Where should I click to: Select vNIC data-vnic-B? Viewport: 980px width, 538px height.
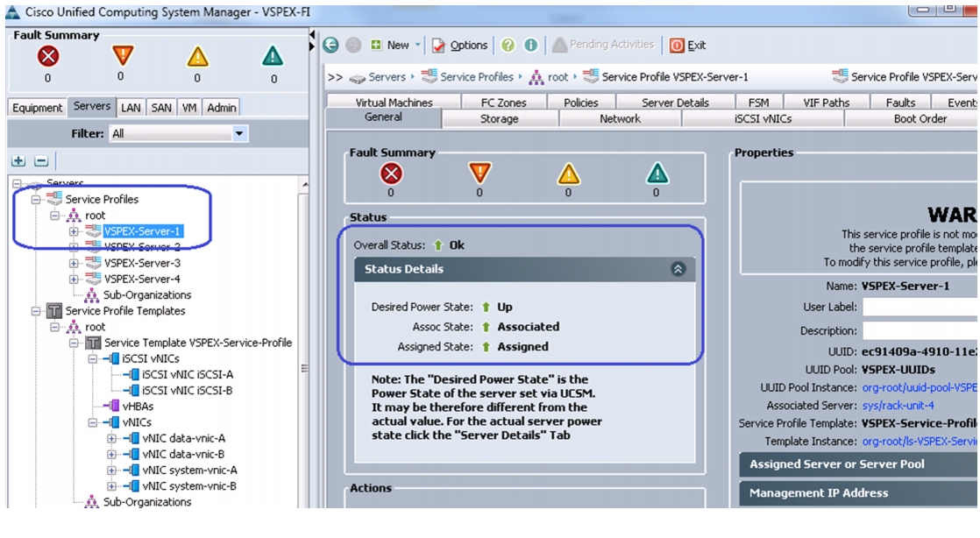pos(183,454)
